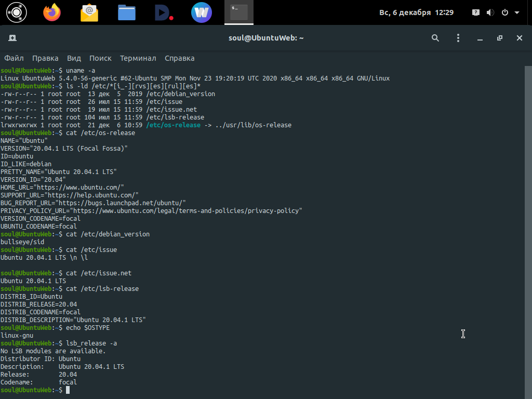
Task: Click the NAME="Ubuntu" line
Action: [x=24, y=140]
